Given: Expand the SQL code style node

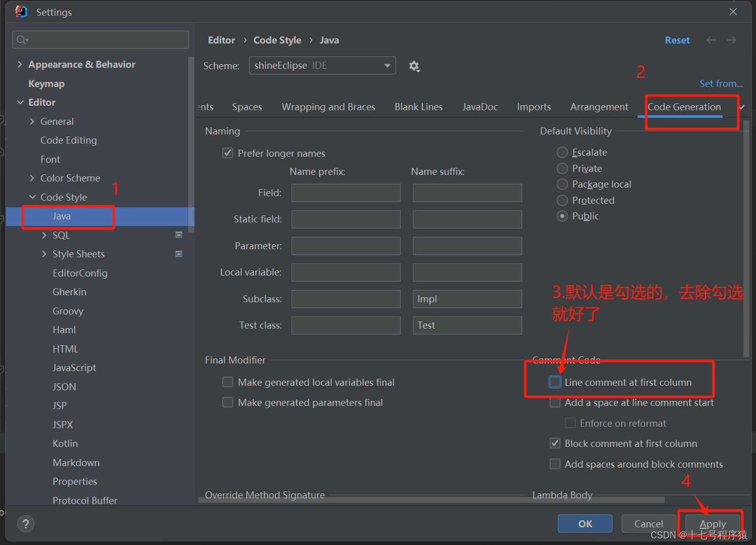Looking at the screenshot, I should pyautogui.click(x=44, y=235).
